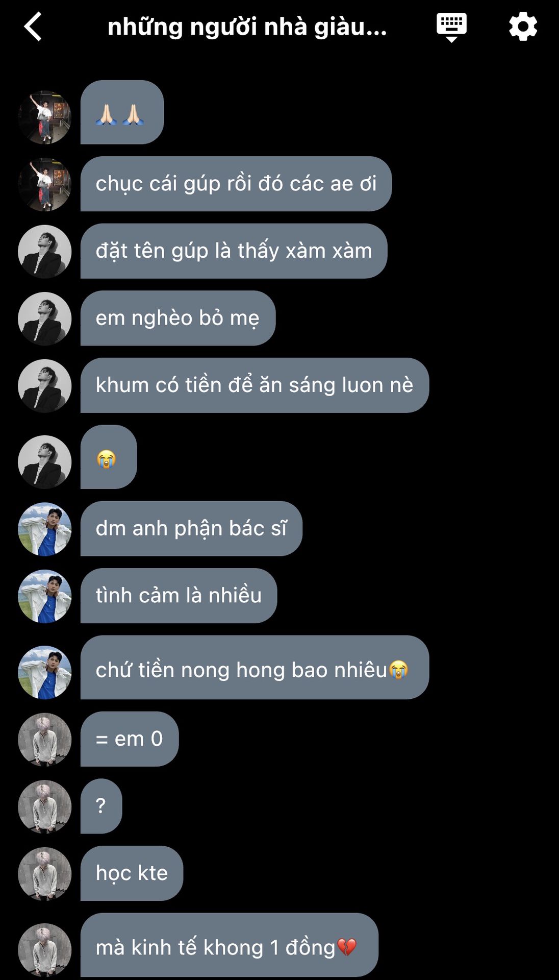
Task: Open the settings gear icon
Action: [x=523, y=27]
